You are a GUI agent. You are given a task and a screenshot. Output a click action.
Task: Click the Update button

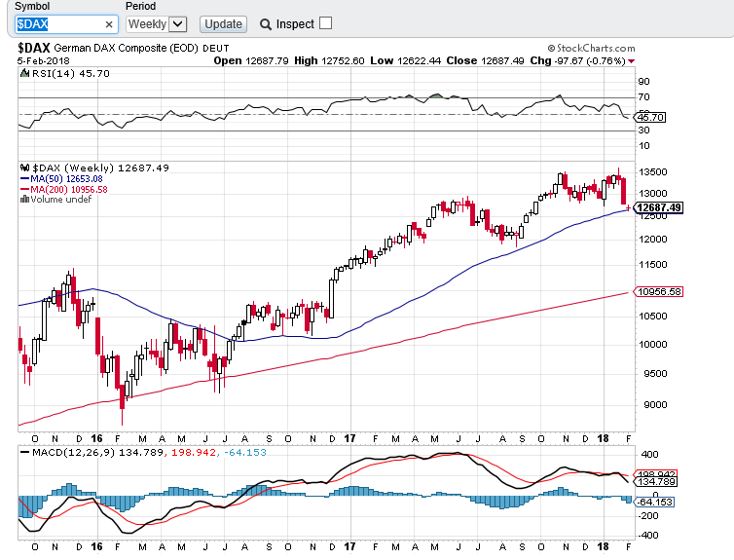(223, 24)
